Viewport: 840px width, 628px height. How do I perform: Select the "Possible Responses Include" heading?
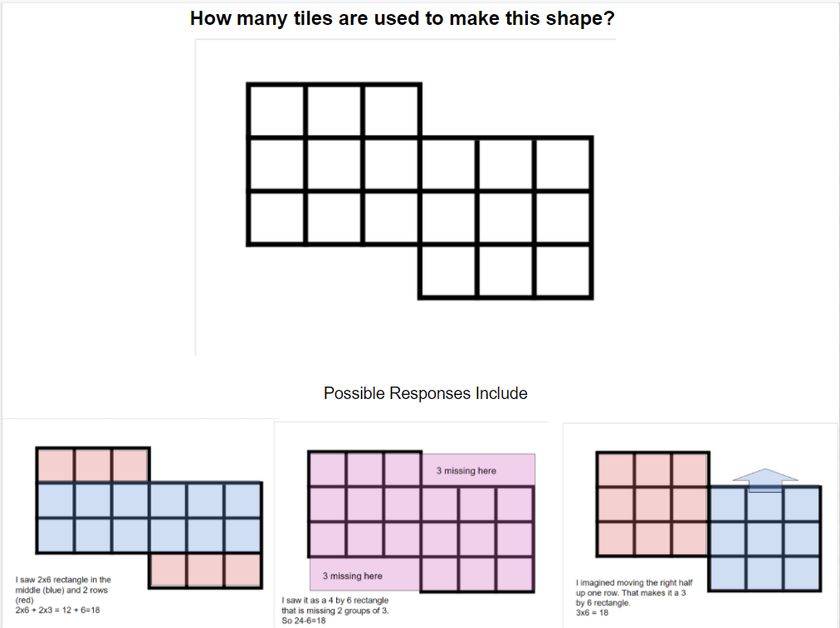click(x=425, y=393)
